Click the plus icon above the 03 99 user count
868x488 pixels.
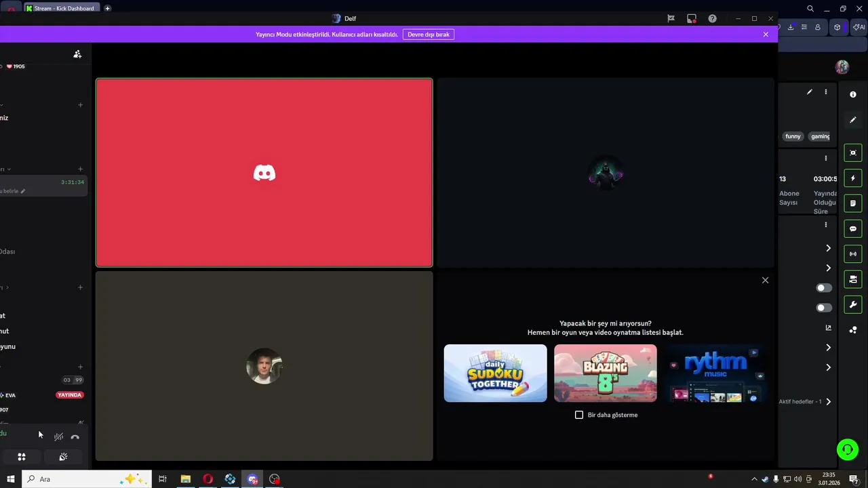point(80,367)
